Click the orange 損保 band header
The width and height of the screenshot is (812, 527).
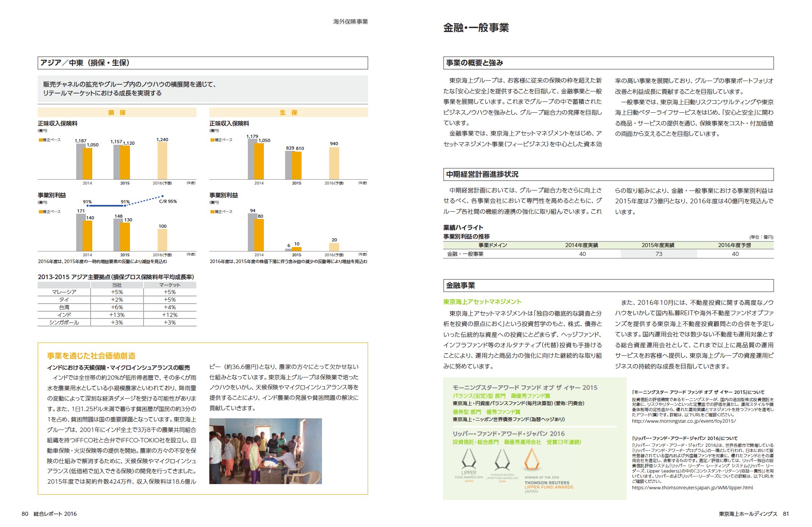click(x=117, y=112)
